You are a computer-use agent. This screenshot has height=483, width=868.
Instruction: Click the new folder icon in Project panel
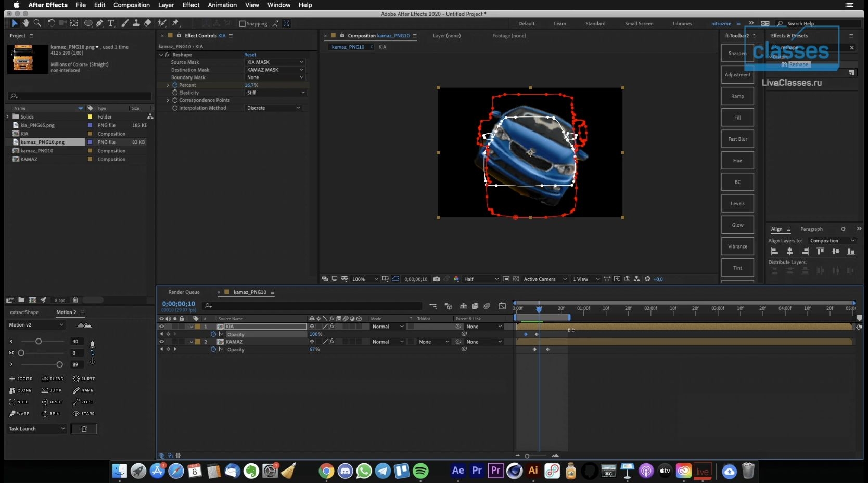click(x=21, y=300)
